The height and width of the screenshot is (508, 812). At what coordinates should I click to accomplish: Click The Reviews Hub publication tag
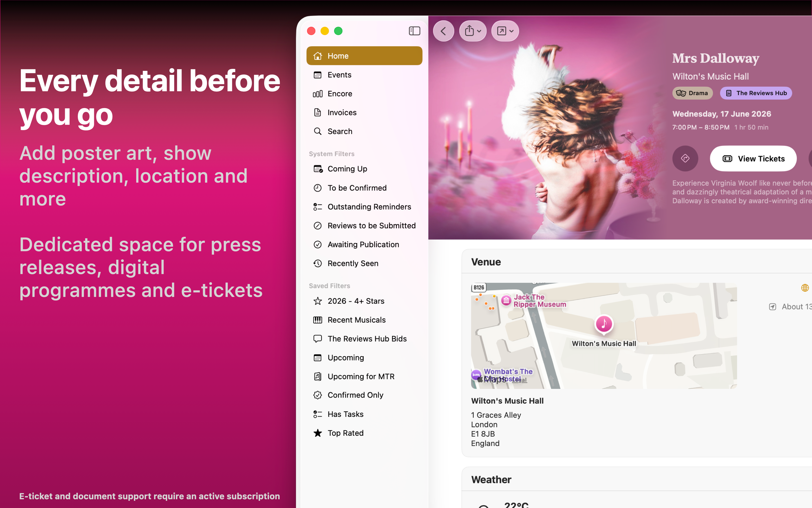point(756,93)
